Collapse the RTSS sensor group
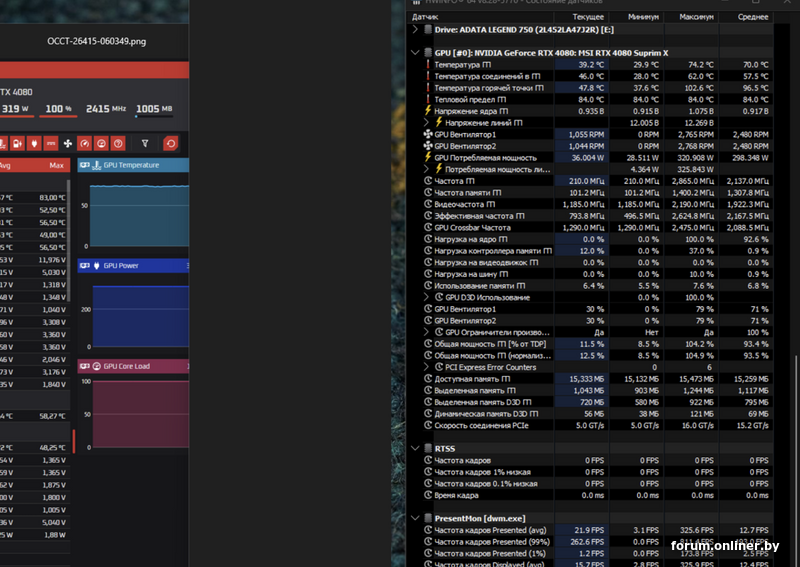This screenshot has width=800, height=567. coord(415,448)
